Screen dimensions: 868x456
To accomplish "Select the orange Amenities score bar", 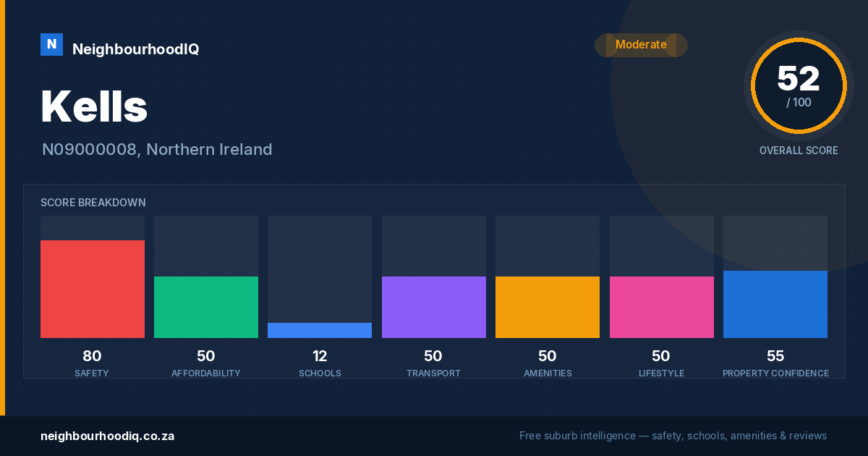I will (548, 307).
